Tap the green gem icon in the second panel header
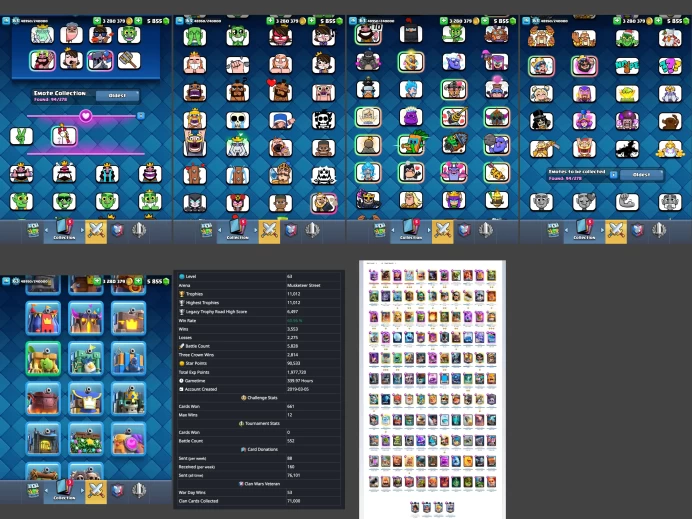Screen dimensions: 692x519 339,21
